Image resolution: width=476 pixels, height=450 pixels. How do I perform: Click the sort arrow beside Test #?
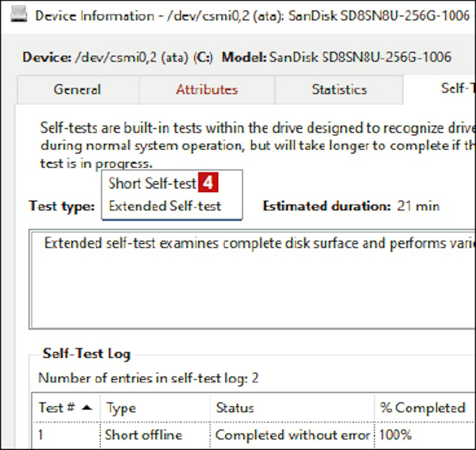click(x=87, y=408)
